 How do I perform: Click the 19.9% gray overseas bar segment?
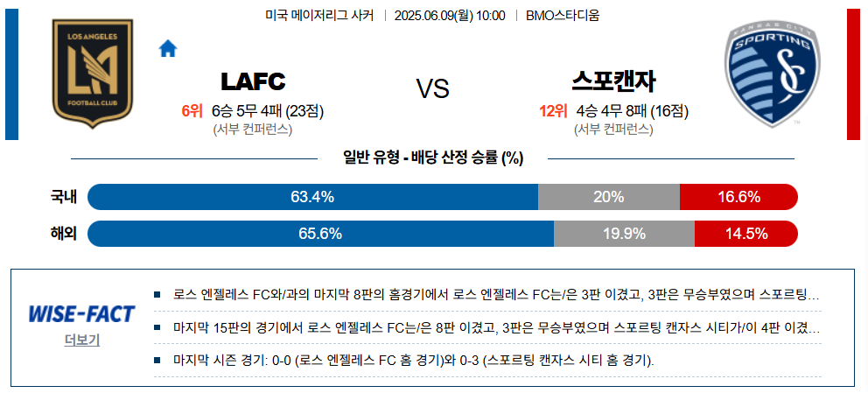(624, 234)
